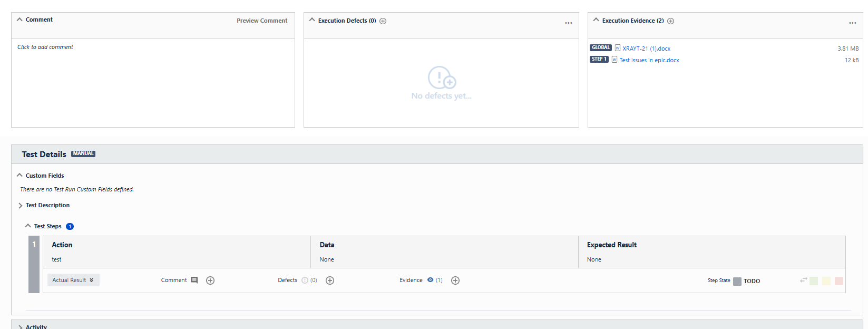Open the Actual Result dropdown
This screenshot has height=329, width=868.
coord(73,280)
